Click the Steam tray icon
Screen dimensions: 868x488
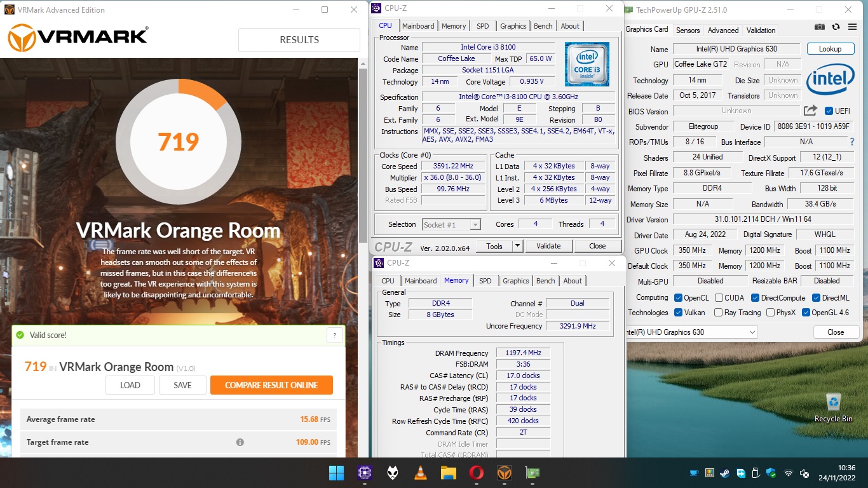724,473
